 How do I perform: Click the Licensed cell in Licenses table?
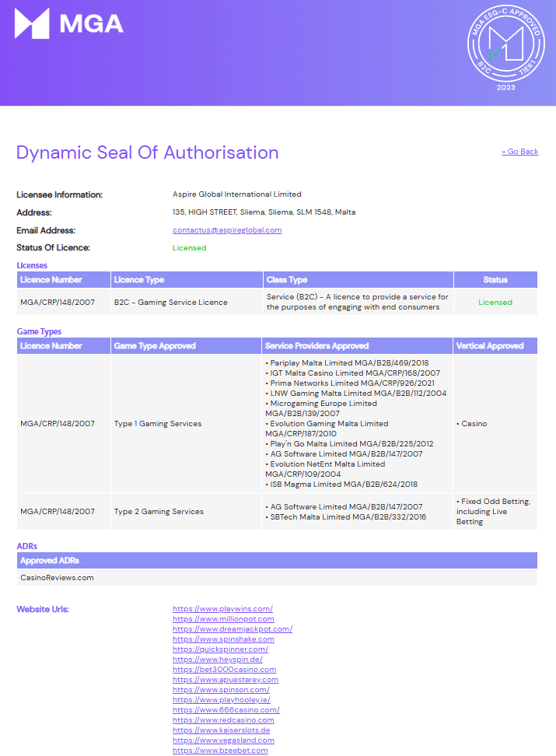[x=495, y=303]
